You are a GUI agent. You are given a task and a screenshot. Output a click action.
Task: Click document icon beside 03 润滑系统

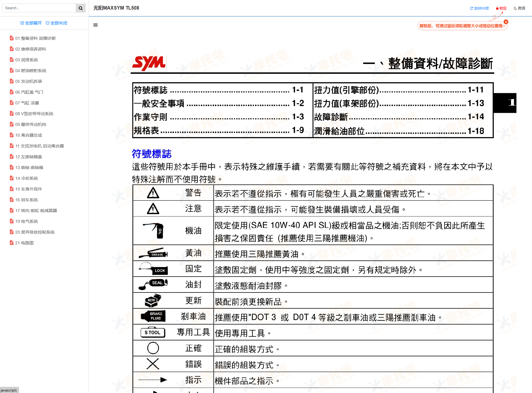[x=12, y=60]
